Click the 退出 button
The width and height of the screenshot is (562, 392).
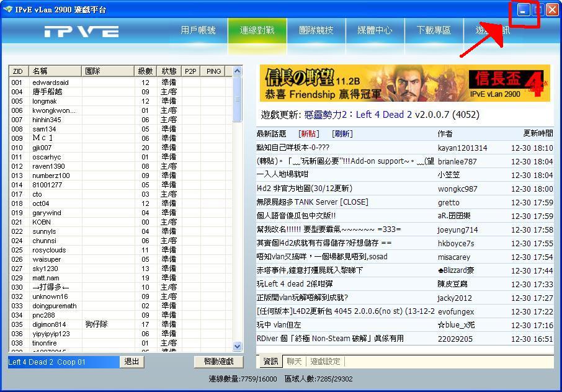(x=132, y=362)
